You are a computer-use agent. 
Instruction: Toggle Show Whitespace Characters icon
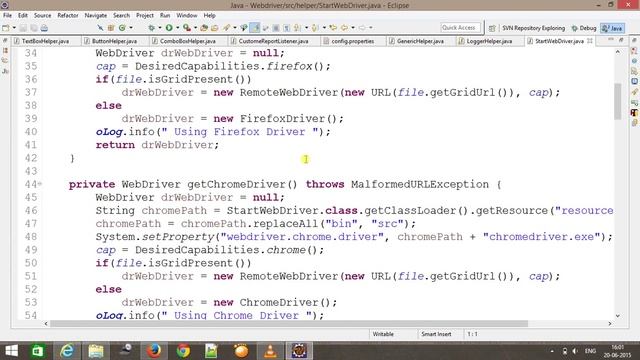pyautogui.click(x=287, y=28)
